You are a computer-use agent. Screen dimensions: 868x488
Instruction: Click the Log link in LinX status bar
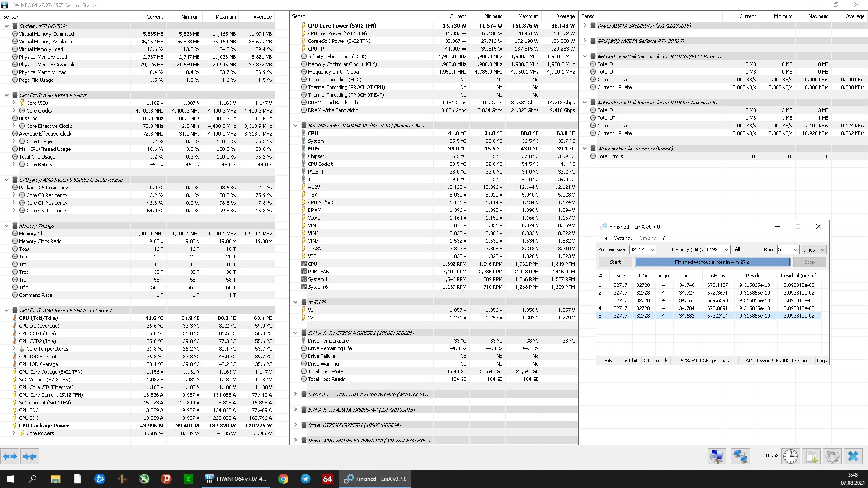(821, 361)
